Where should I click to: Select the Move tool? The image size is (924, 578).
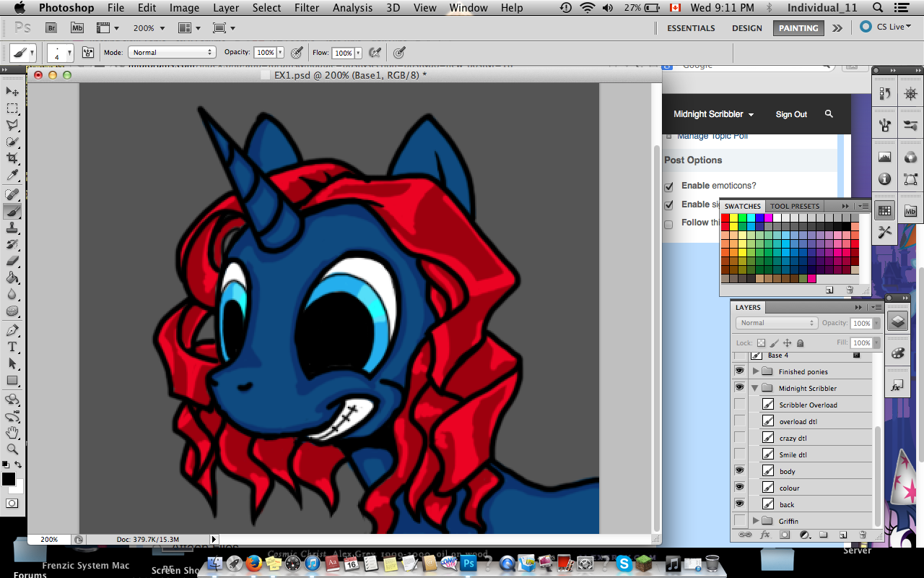pos(12,91)
